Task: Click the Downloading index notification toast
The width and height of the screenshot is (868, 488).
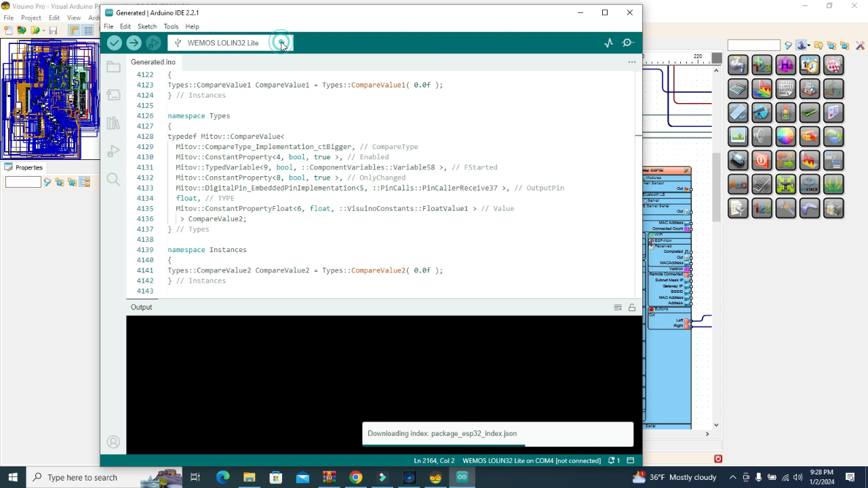Action: (x=498, y=434)
